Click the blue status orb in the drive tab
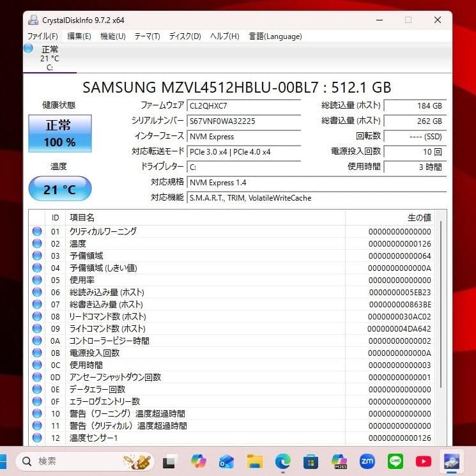 (x=29, y=49)
